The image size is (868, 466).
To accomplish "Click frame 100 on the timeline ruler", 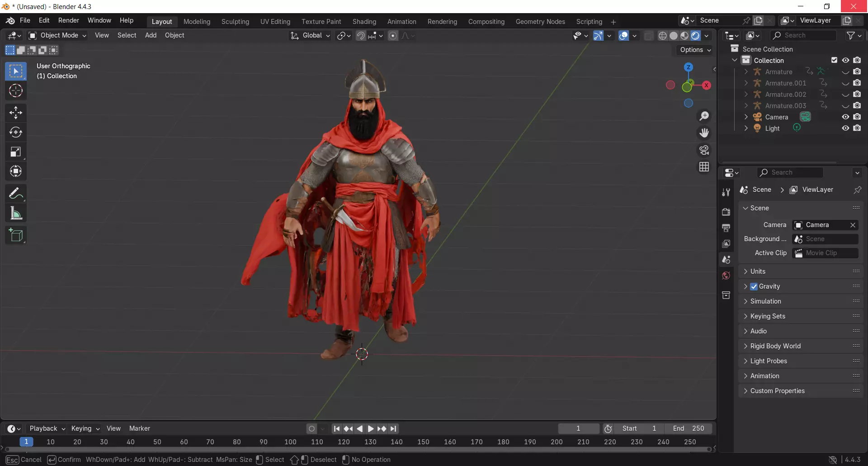I will point(290,442).
